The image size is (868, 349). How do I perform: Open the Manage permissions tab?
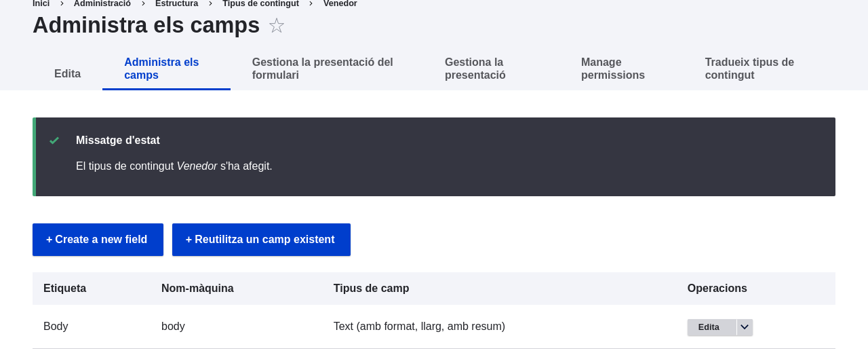(x=613, y=69)
